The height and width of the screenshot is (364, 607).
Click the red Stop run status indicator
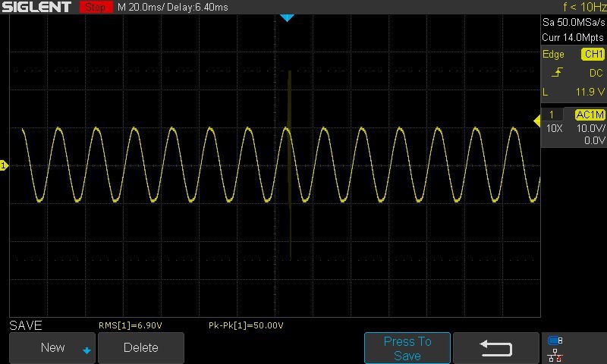coord(96,7)
